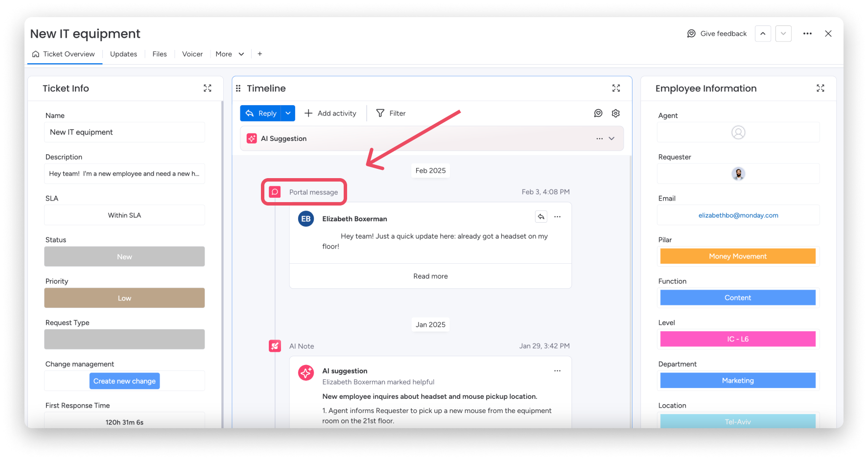Image resolution: width=868 pixels, height=460 pixels.
Task: Collapse the AI Suggestion section
Action: [x=611, y=138]
